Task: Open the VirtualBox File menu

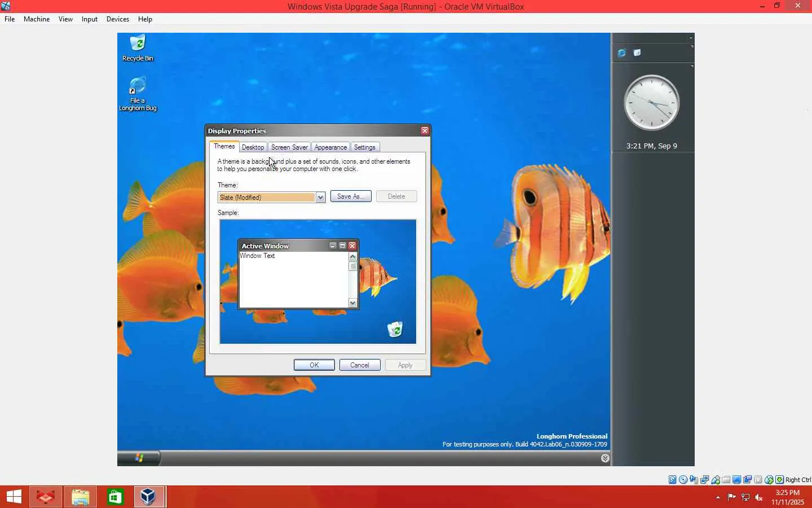Action: 10,19
